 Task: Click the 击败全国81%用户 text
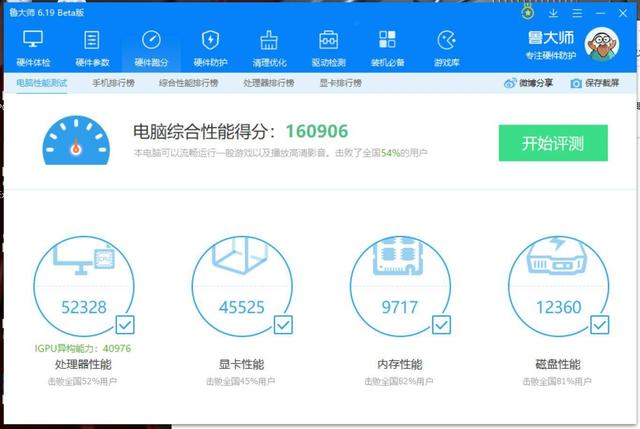coord(557,381)
